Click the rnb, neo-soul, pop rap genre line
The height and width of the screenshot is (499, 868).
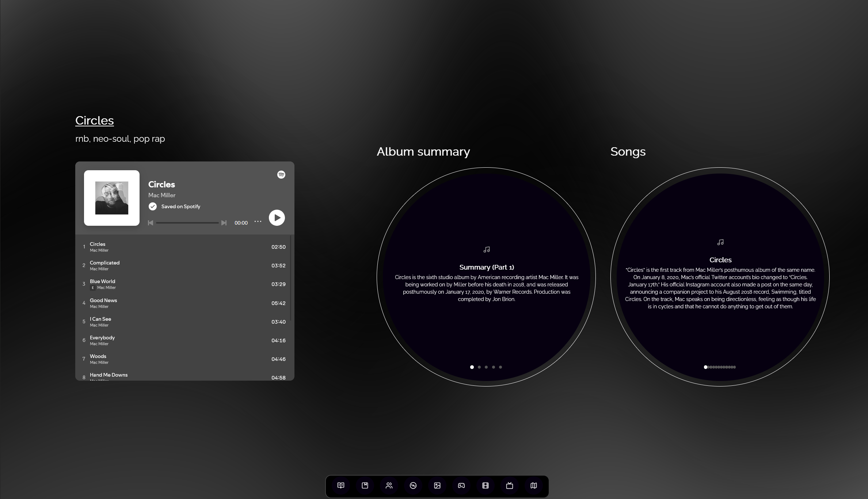point(120,139)
